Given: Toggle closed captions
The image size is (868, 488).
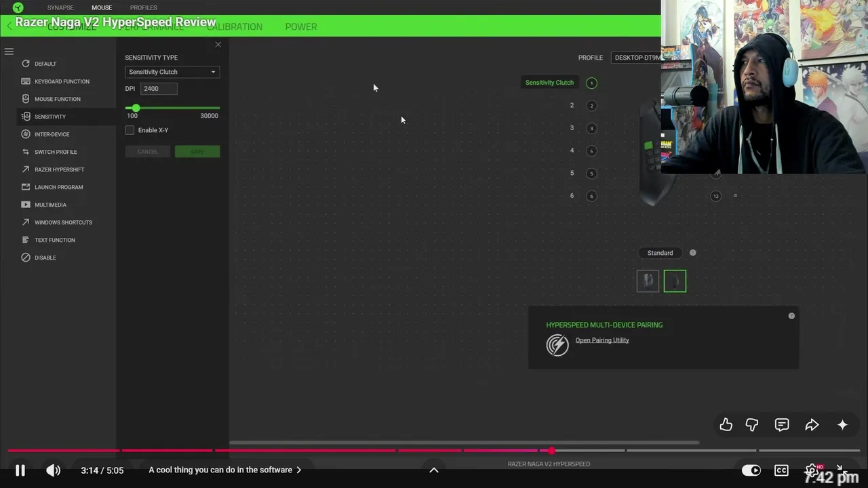Looking at the screenshot, I should tap(782, 470).
